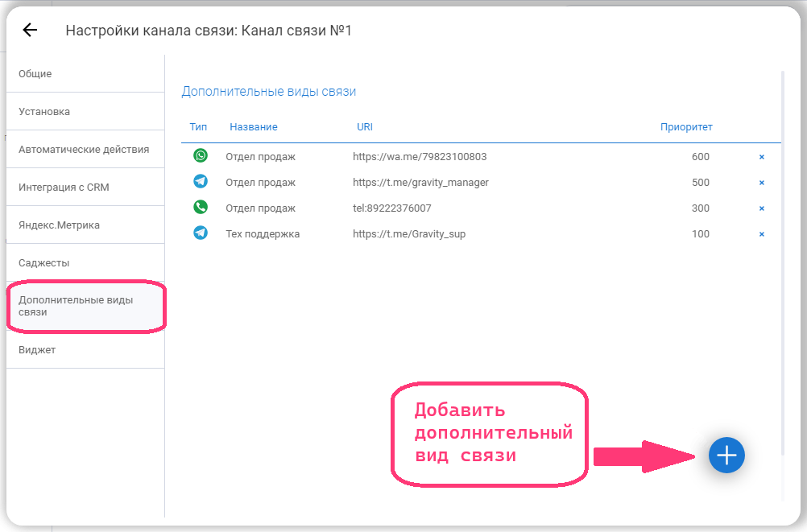Viewport: 807px width, 532px height.
Task: Sort by the Приоритет column header
Action: coord(686,127)
